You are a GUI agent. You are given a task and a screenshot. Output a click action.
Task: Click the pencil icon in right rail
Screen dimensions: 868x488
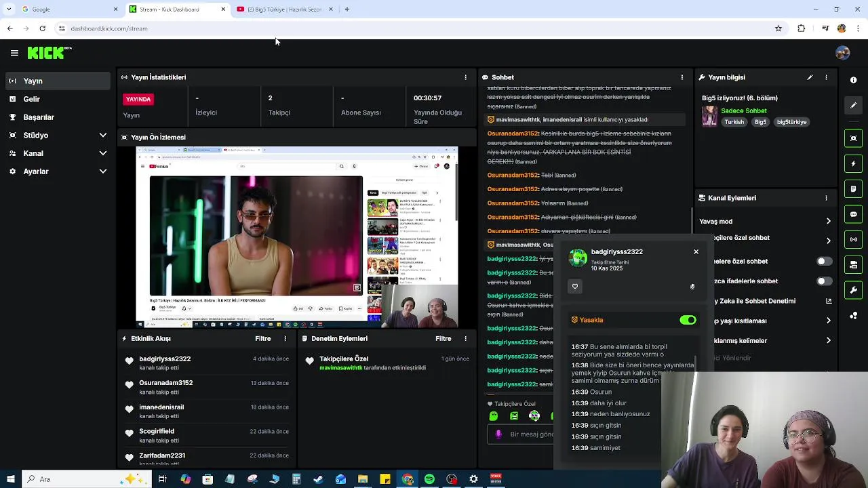(854, 105)
